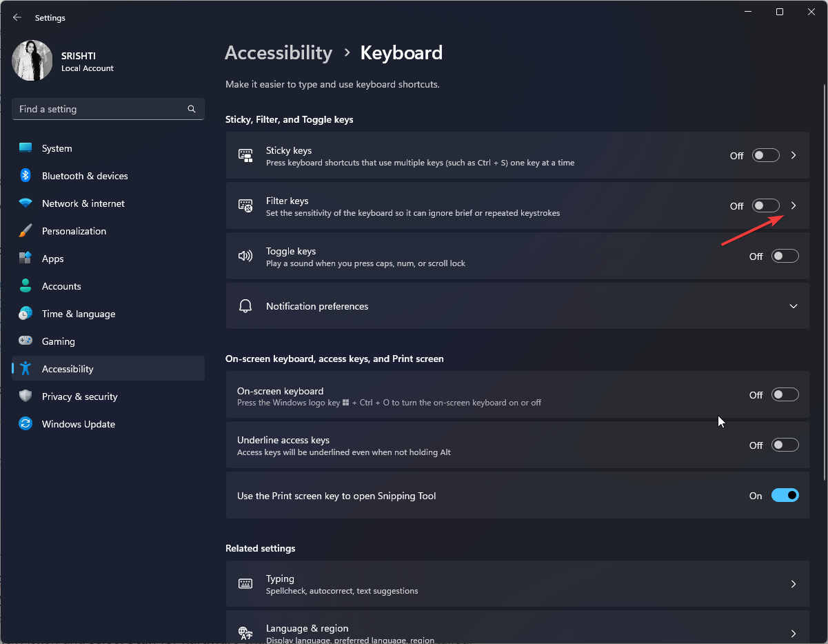Click the Time & language clock icon
The width and height of the screenshot is (828, 644).
pyautogui.click(x=26, y=314)
